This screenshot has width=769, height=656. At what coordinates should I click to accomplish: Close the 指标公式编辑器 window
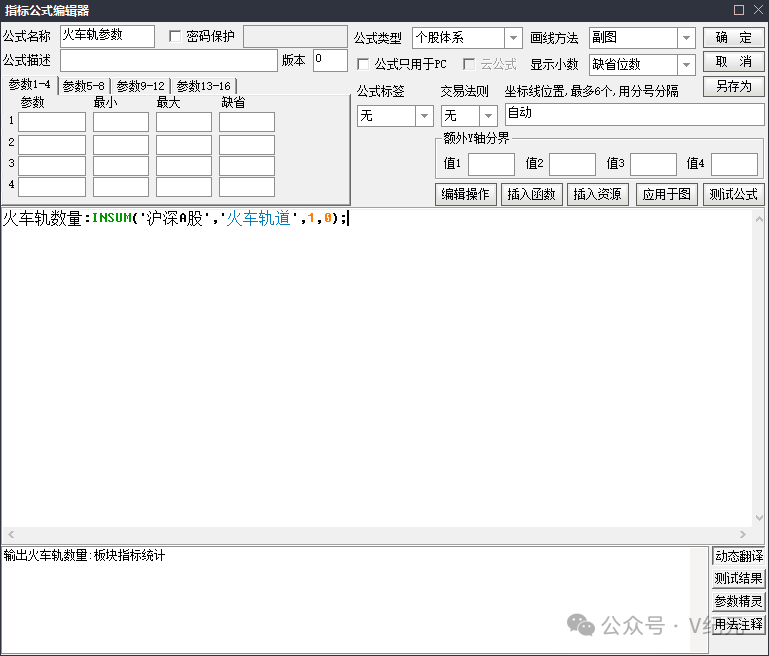pyautogui.click(x=758, y=10)
